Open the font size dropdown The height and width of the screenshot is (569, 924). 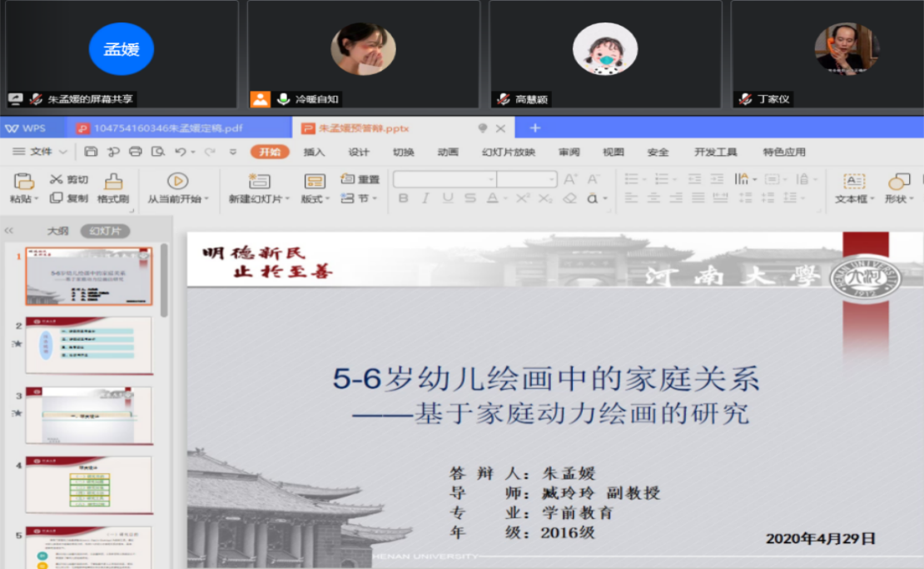pos(552,178)
